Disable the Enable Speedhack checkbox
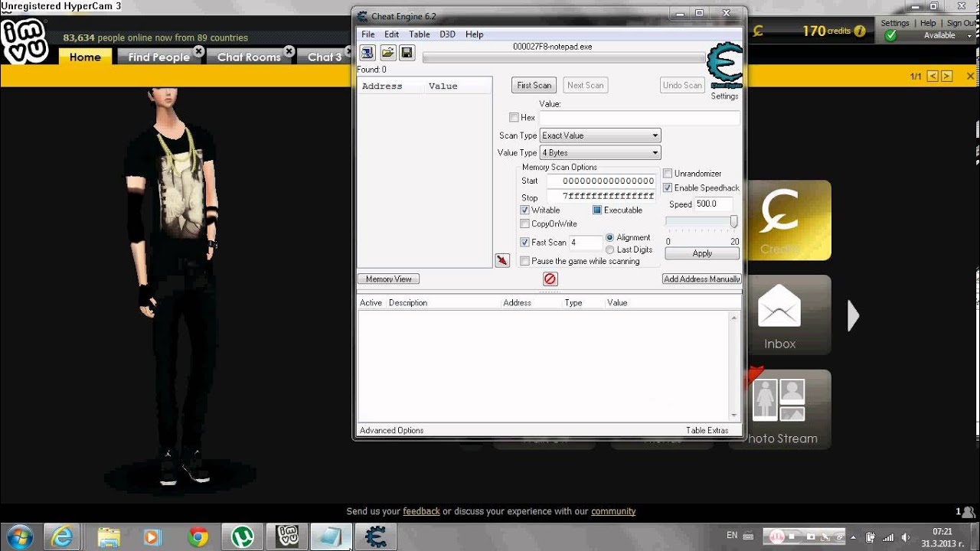980x551 pixels. coord(668,187)
